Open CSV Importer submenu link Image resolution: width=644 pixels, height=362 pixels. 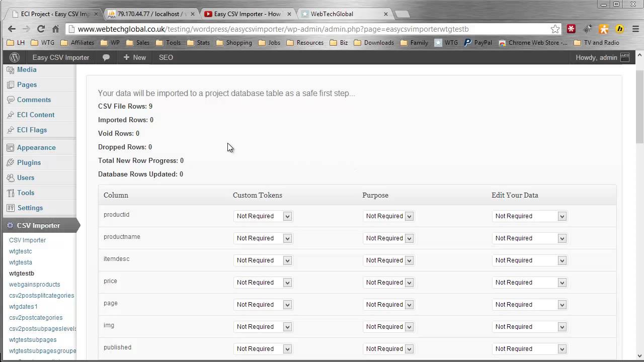[27, 240]
